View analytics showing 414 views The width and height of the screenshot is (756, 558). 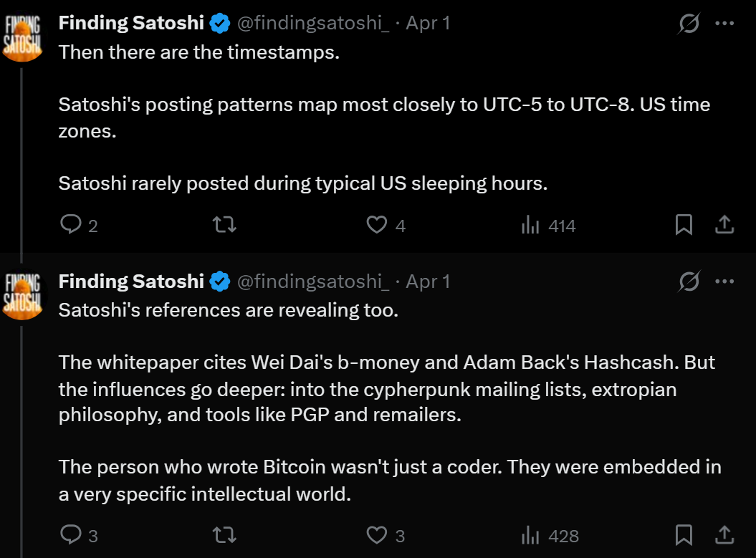tap(531, 226)
